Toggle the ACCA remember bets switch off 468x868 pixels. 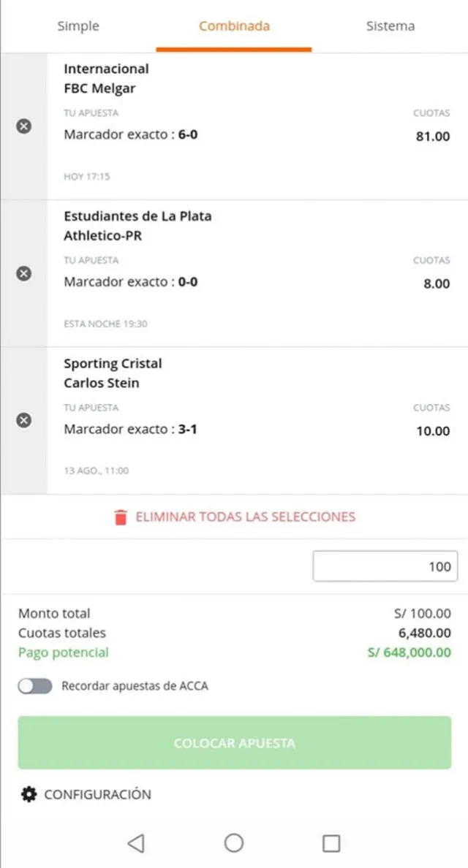tap(34, 686)
